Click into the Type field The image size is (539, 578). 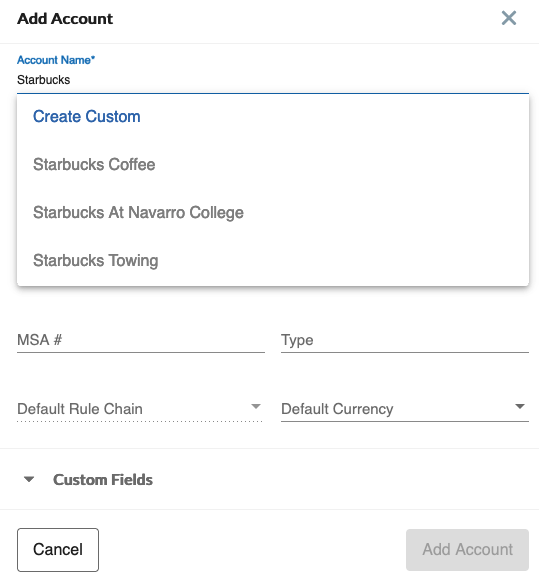[x=405, y=340]
